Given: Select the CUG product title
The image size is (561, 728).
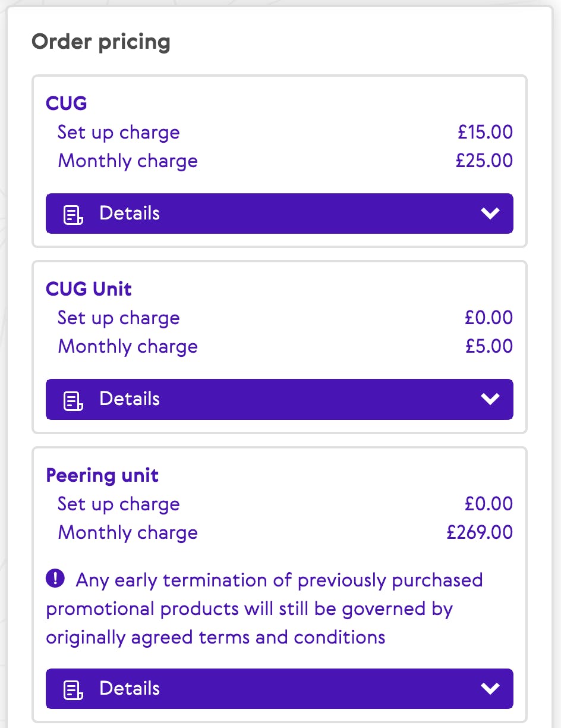Looking at the screenshot, I should click(x=67, y=103).
